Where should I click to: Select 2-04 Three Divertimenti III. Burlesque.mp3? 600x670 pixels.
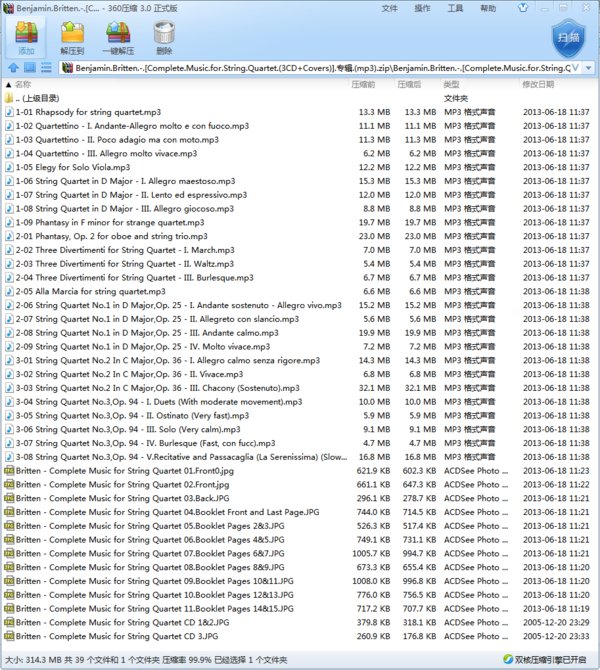click(300, 278)
